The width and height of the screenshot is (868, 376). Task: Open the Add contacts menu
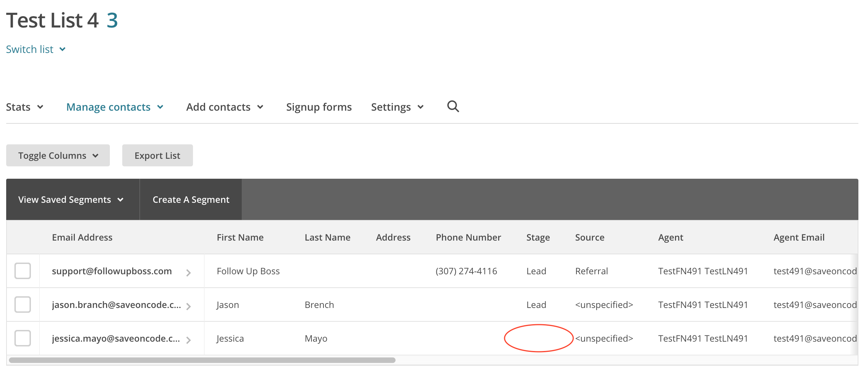225,107
